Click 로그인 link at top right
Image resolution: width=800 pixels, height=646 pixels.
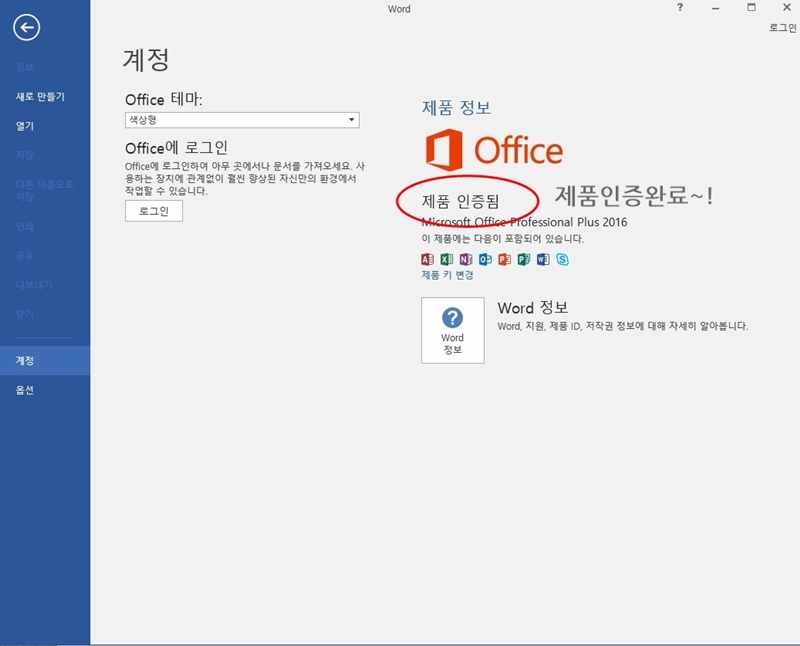[x=782, y=28]
